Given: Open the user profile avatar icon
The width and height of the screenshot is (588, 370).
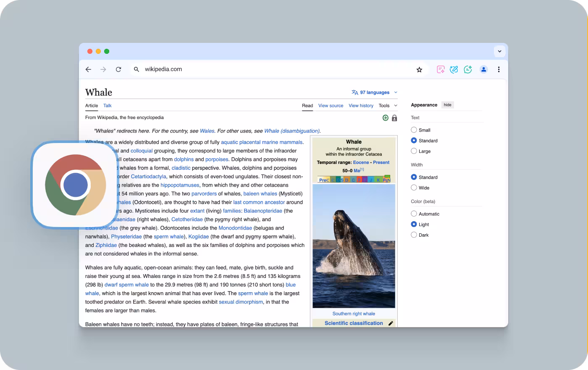Looking at the screenshot, I should coord(483,69).
